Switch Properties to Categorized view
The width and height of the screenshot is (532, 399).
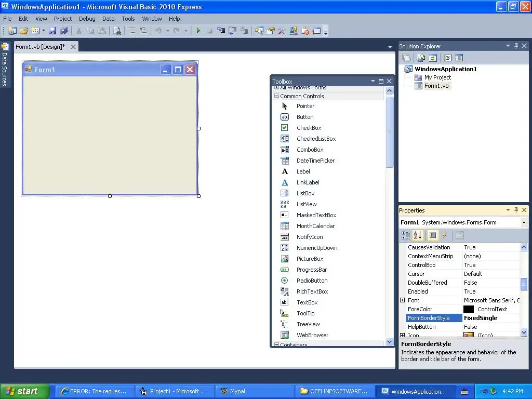[x=405, y=235]
